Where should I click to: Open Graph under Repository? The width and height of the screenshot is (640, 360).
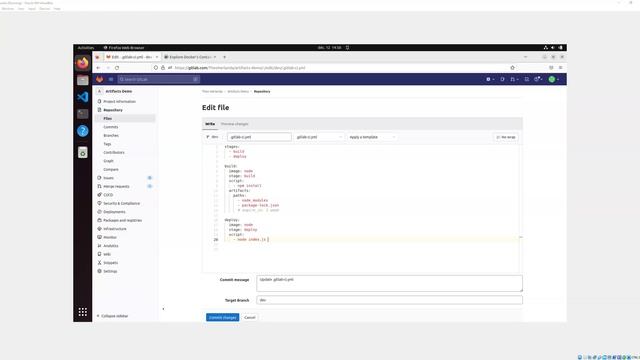109,161
